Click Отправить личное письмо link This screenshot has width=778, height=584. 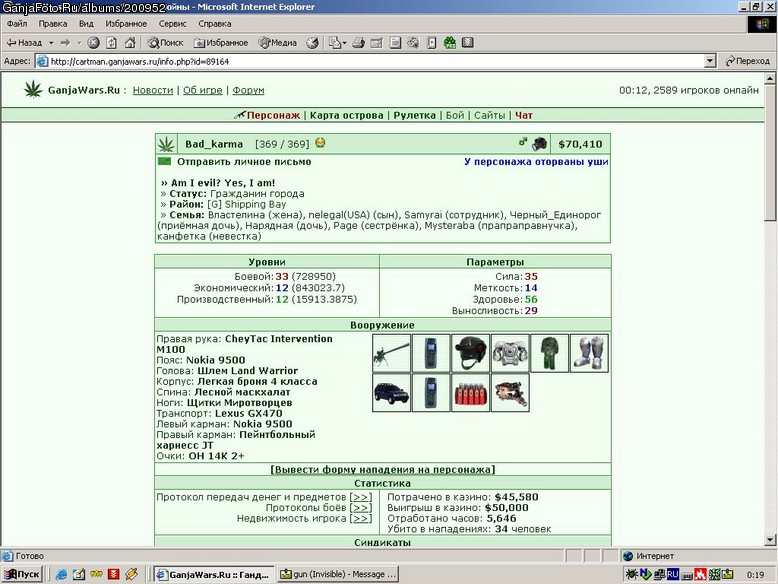pos(244,162)
